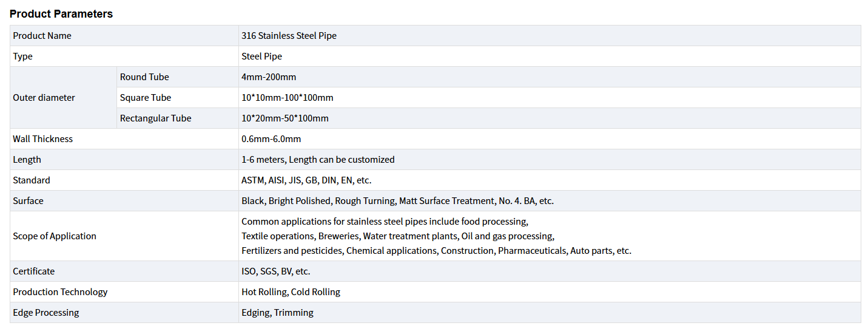Select the Square Tube sub-label
Screen dimensions: 868x334
(146, 98)
